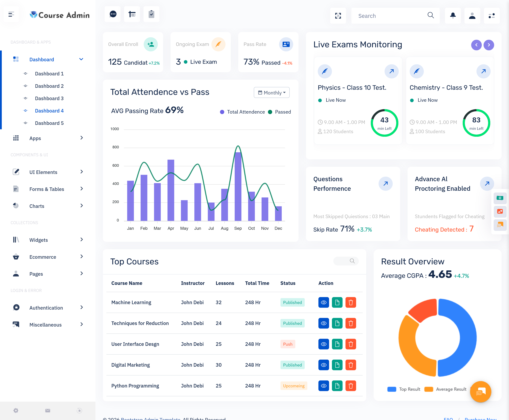Click the Course Admin logo
This screenshot has width=509, height=420.
pos(60,15)
